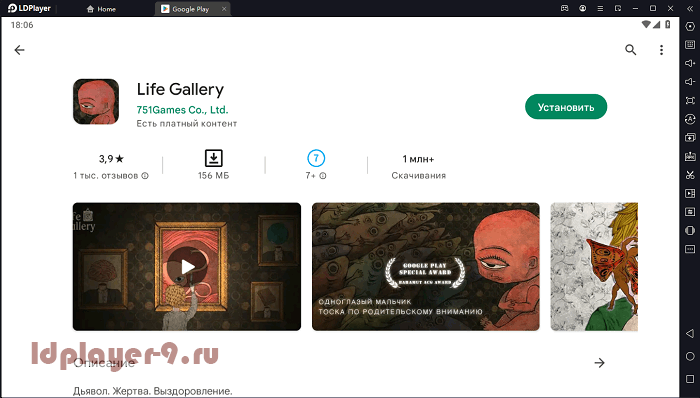Viewport: 700px width, 398px height.
Task: Click the volume down icon in sidebar
Action: (x=690, y=82)
